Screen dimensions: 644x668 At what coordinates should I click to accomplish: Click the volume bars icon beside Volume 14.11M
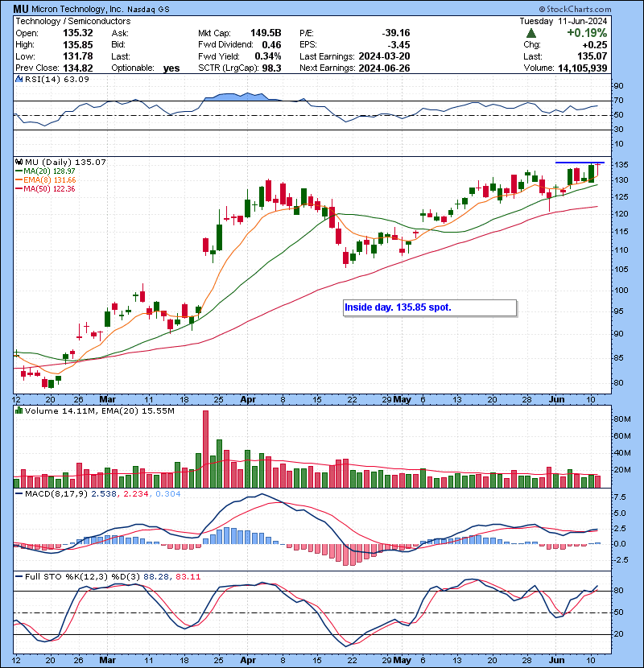point(19,410)
